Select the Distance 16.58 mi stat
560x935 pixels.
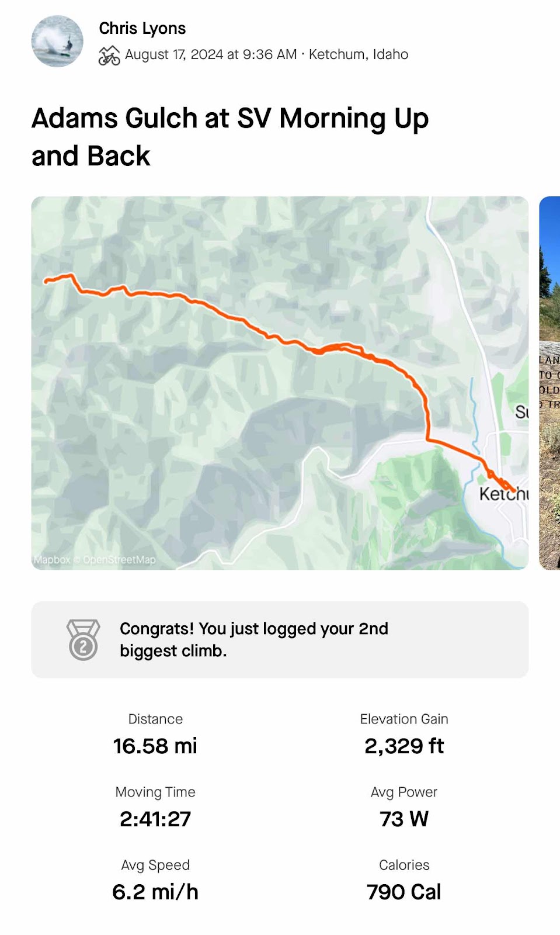pos(155,735)
